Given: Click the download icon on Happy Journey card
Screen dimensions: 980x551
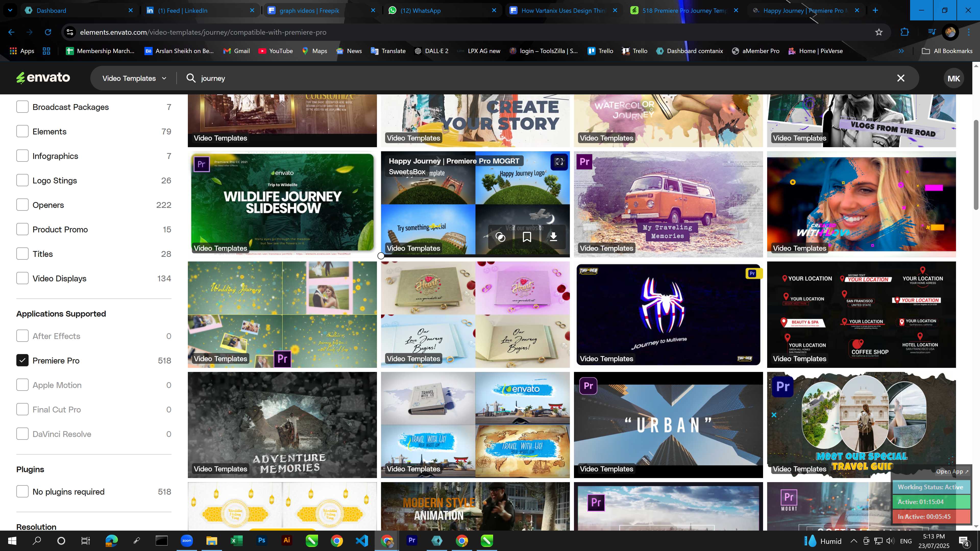Looking at the screenshot, I should click(x=554, y=237).
